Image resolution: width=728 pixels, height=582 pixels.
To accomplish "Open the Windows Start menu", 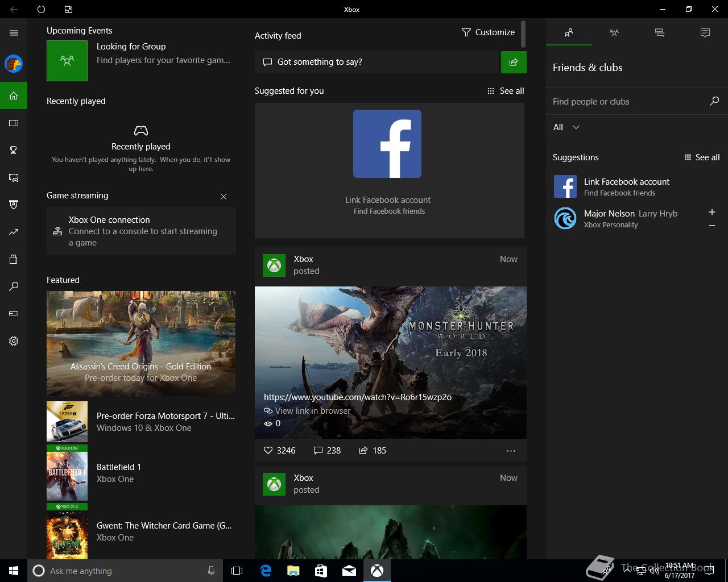I will pos(14,571).
